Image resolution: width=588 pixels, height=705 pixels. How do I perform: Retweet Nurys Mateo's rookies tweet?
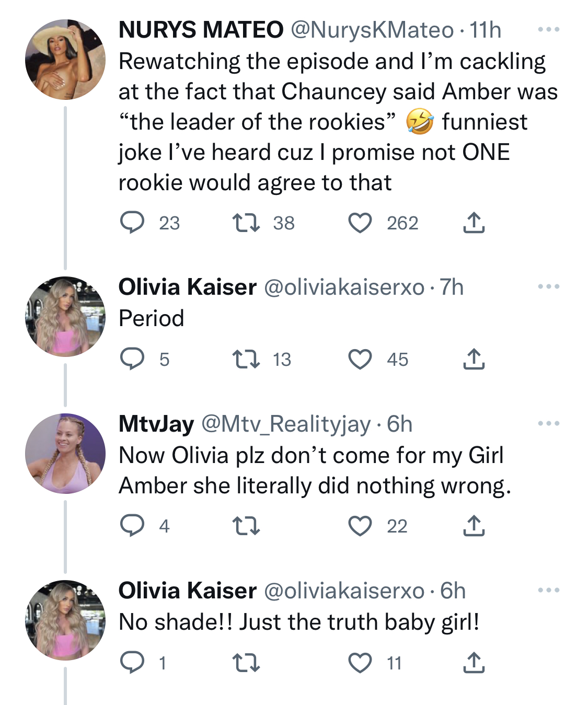coord(246,223)
